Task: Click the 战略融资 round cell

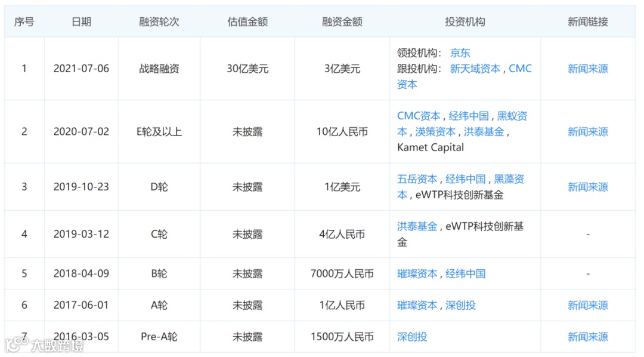Action: [x=159, y=69]
